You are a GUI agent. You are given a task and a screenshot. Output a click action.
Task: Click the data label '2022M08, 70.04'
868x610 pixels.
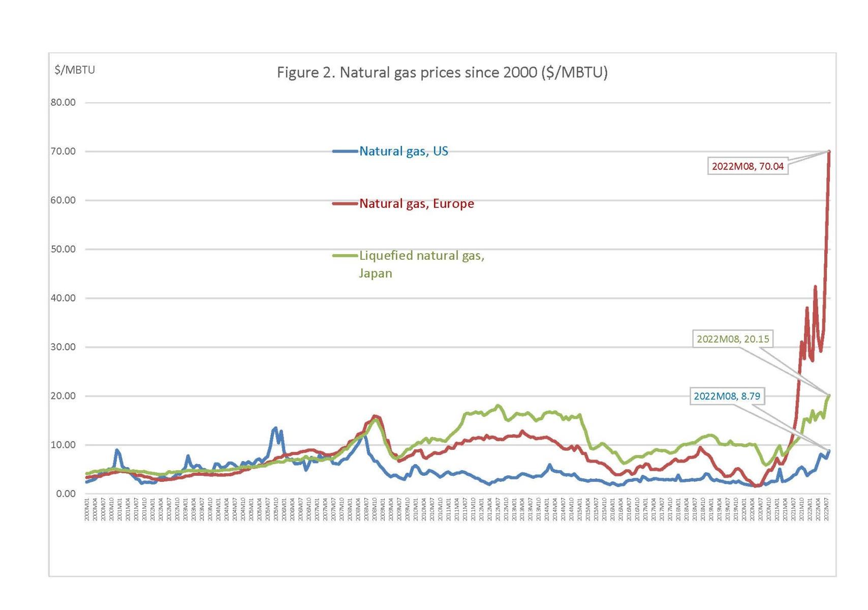pos(748,166)
